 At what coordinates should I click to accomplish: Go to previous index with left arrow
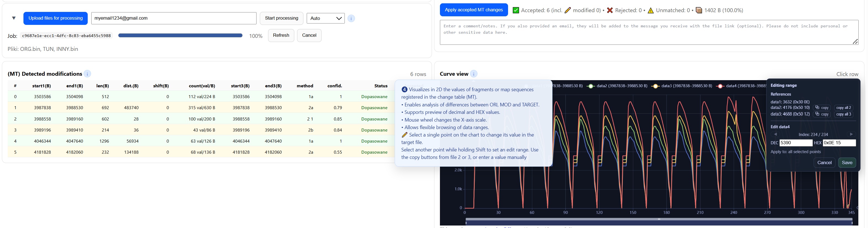pos(775,134)
